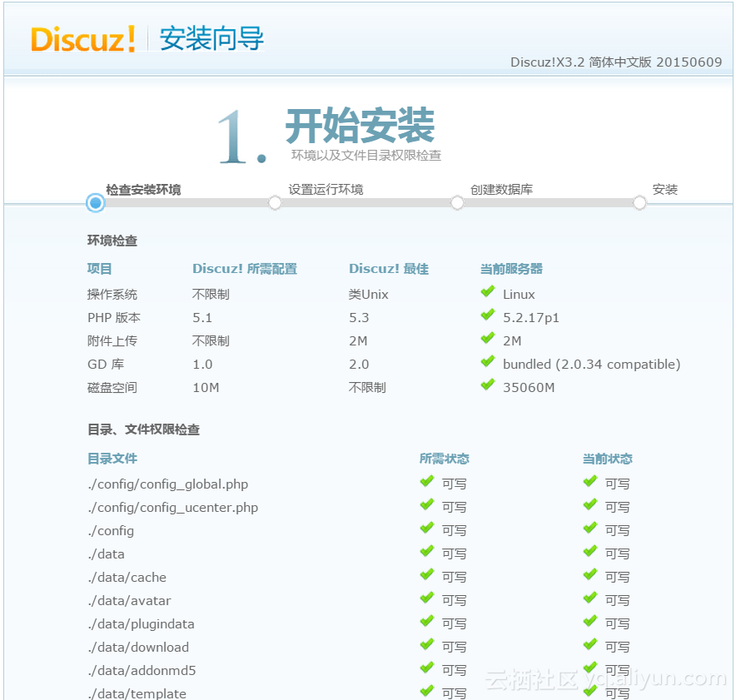Viewport: 736px width, 700px height.
Task: Click required-status checkmark for config_global.php
Action: pos(426,481)
